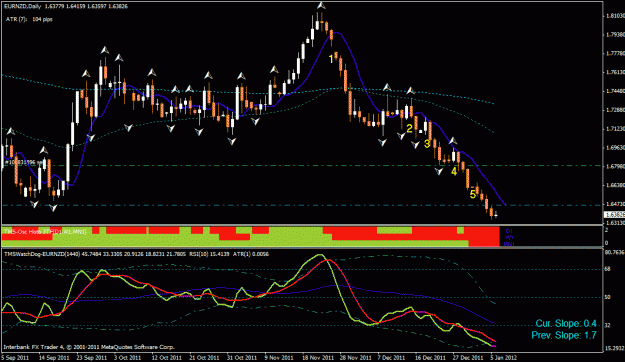This screenshot has width=625, height=362.
Task: Click the 5 Jan 2012 date label
Action: pos(503,358)
